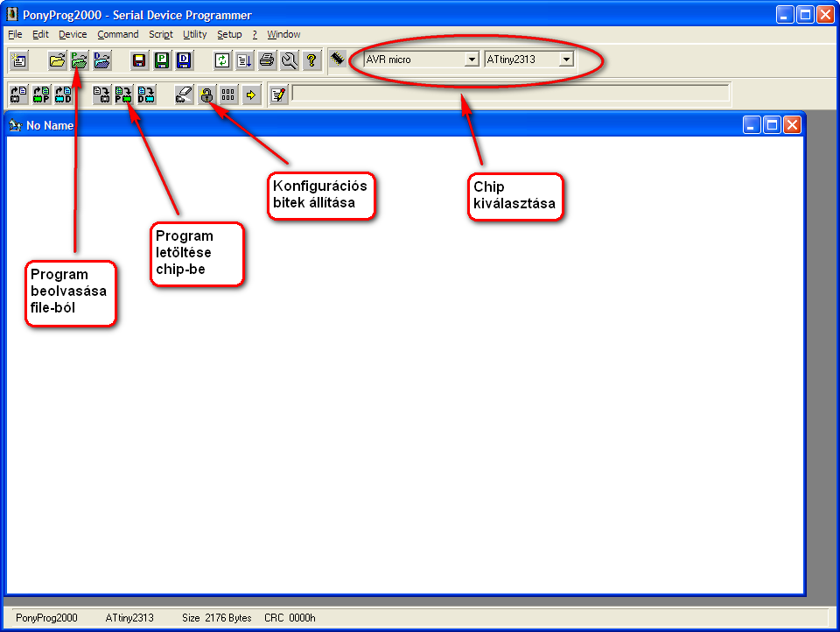Save device file with red floppy icon
Image resolution: width=840 pixels, height=632 pixels.
coord(139,60)
